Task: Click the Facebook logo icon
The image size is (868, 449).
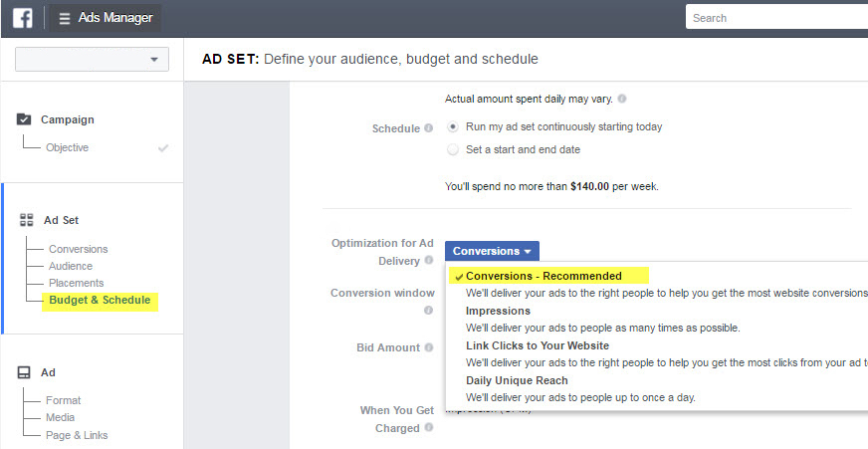Action: 22,17
